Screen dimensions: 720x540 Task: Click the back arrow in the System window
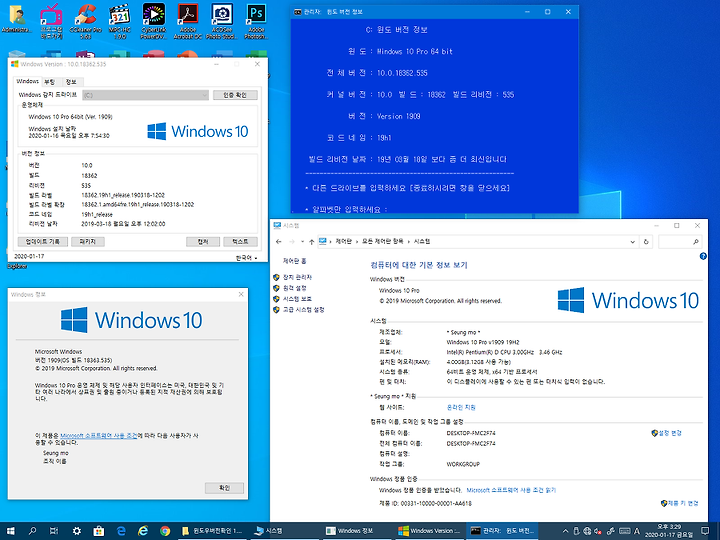pyautogui.click(x=279, y=242)
